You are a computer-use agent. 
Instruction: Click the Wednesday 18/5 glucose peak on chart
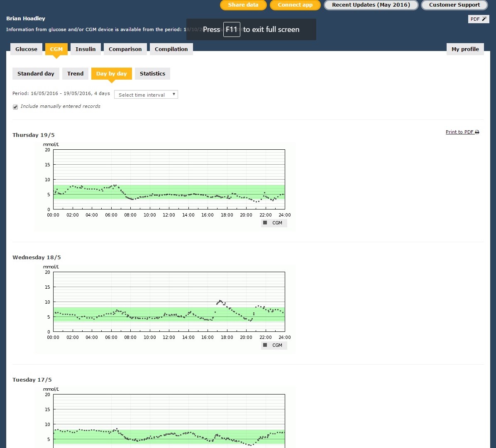click(220, 301)
